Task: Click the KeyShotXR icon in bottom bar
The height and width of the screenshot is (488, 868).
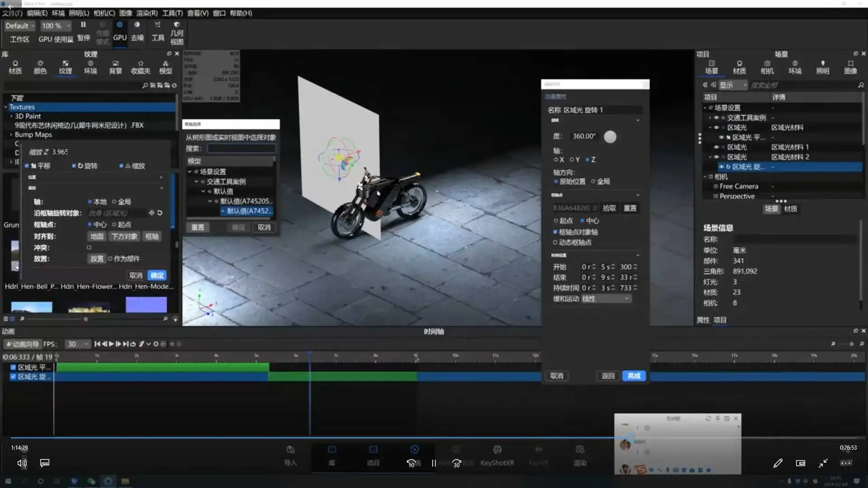Action: pyautogui.click(x=497, y=454)
